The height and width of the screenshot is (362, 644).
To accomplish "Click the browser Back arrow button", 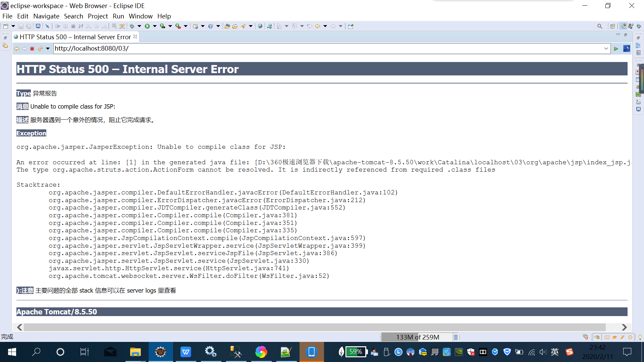I will (17, 49).
